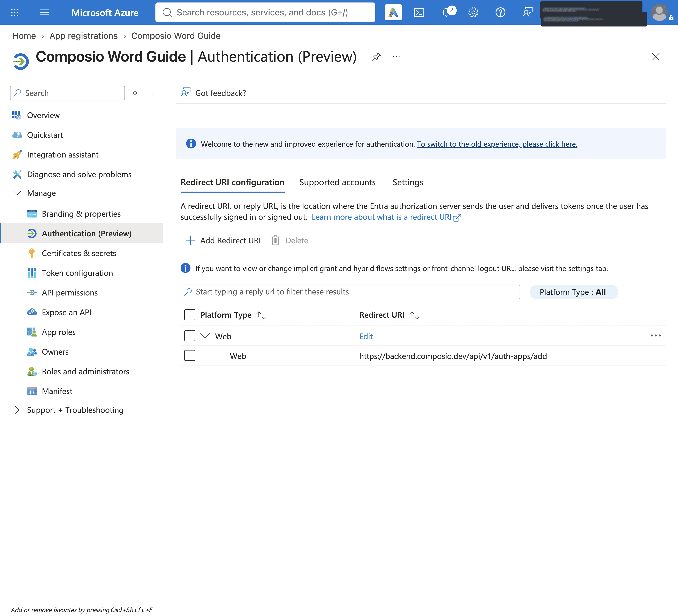Focus the sidebar Search field

coord(67,93)
